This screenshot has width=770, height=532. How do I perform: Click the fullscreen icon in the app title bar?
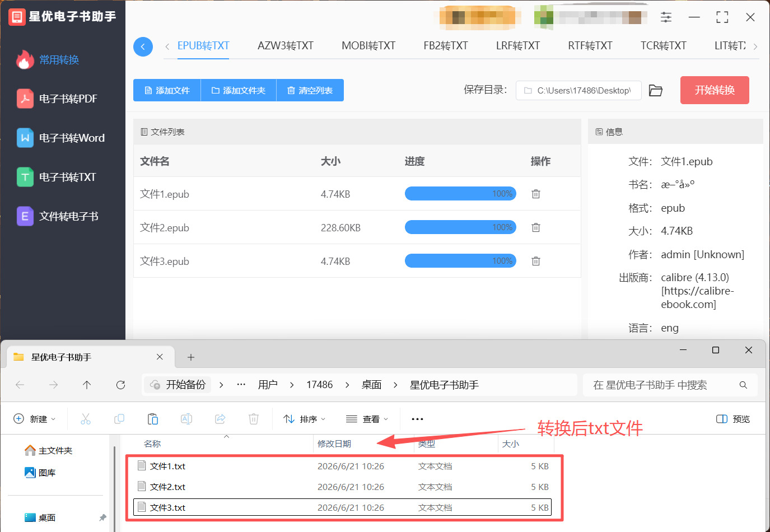point(722,17)
